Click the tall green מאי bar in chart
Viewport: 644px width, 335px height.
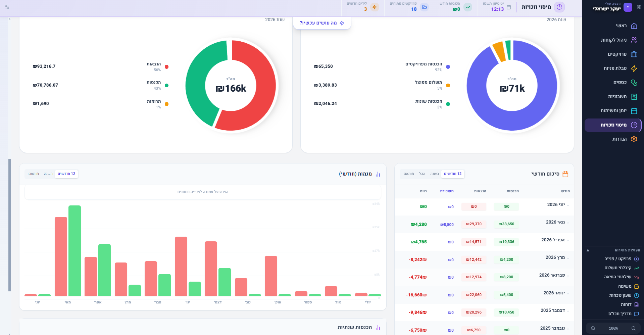click(75, 251)
